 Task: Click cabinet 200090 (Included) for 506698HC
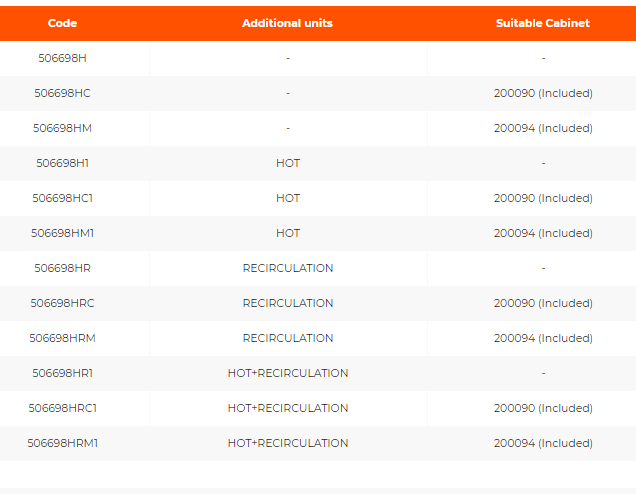coord(543,93)
